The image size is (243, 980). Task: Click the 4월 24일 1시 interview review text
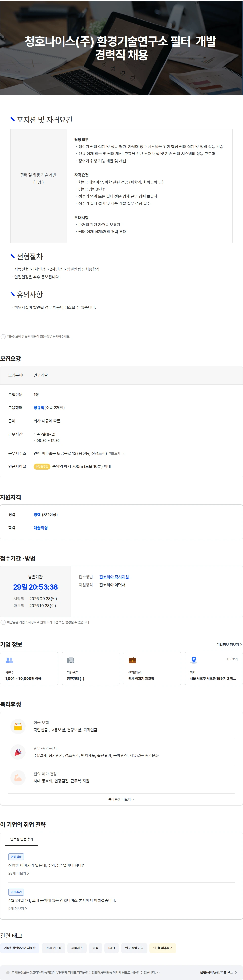tap(62, 900)
